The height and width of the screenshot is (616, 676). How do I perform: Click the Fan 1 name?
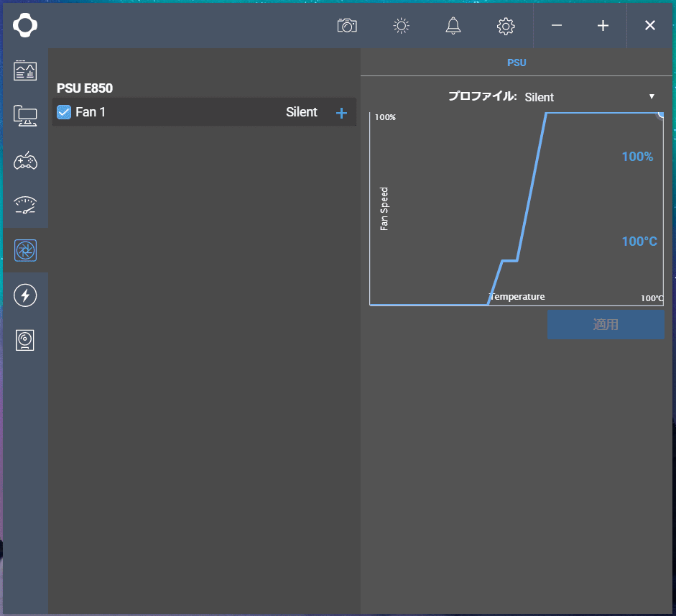coord(91,112)
